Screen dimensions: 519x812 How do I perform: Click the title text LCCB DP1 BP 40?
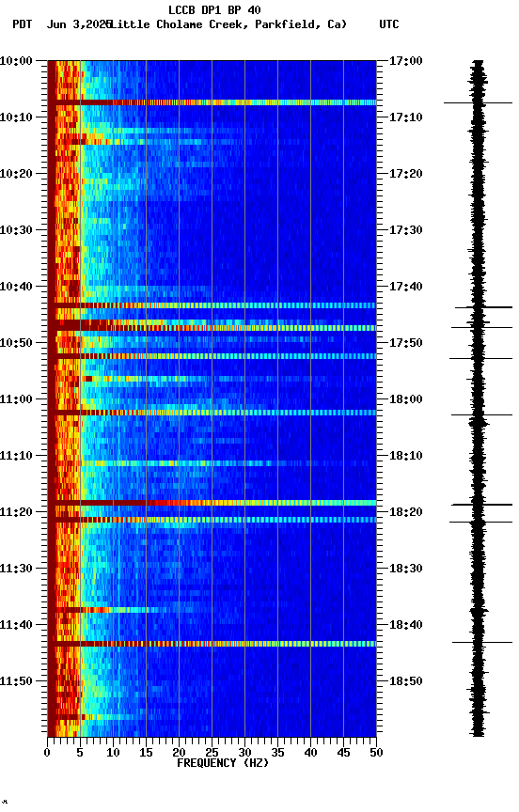point(214,9)
